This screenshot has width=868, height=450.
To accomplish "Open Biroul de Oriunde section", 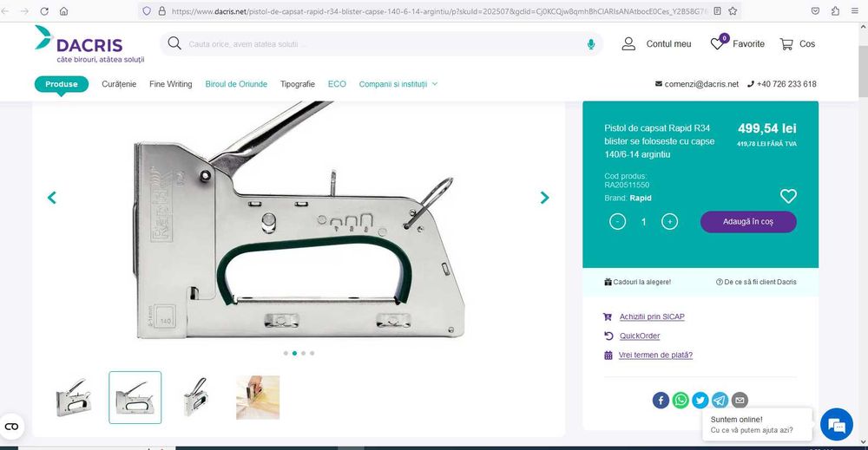I will pos(236,84).
